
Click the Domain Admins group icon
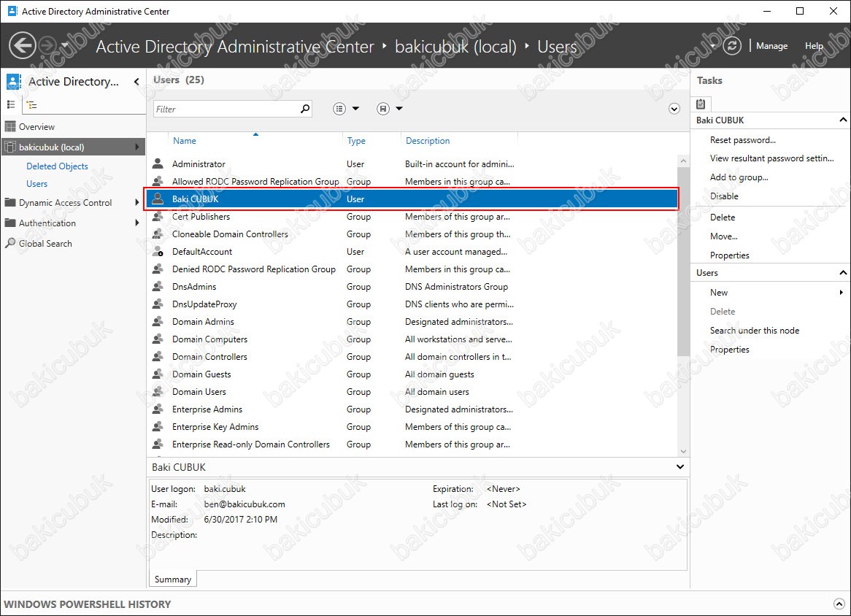[158, 321]
